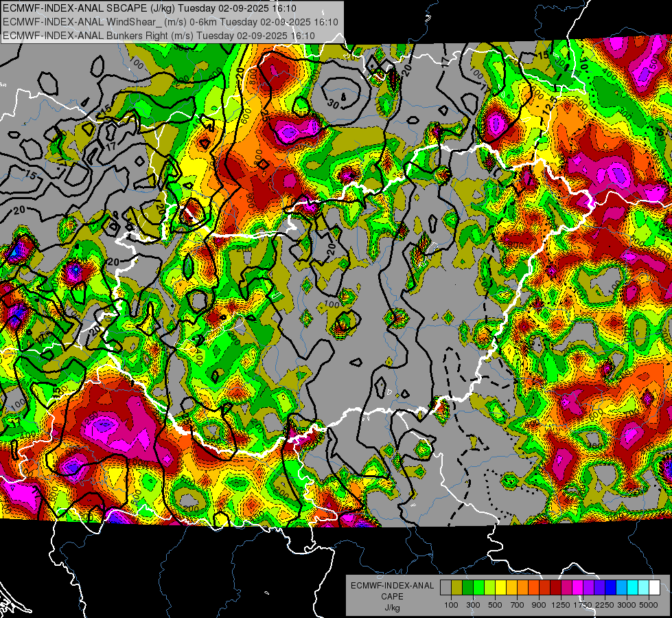Viewport: 672px width, 618px height.
Task: Click the CAPE label in the legend
Action: 392,597
